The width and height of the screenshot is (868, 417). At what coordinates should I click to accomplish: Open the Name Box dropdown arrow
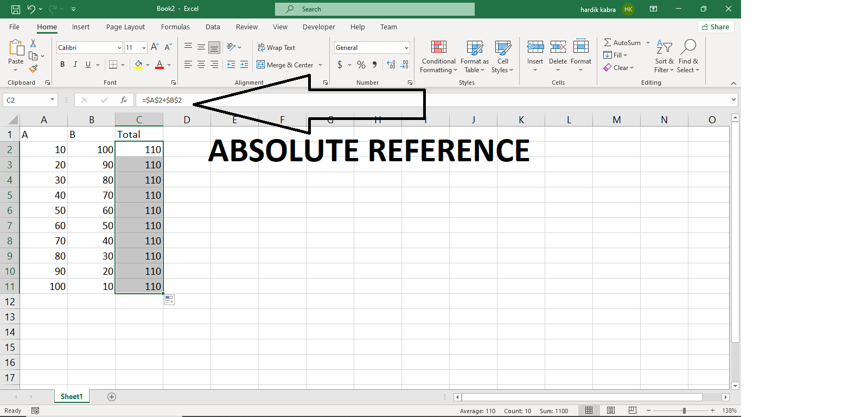(52, 100)
